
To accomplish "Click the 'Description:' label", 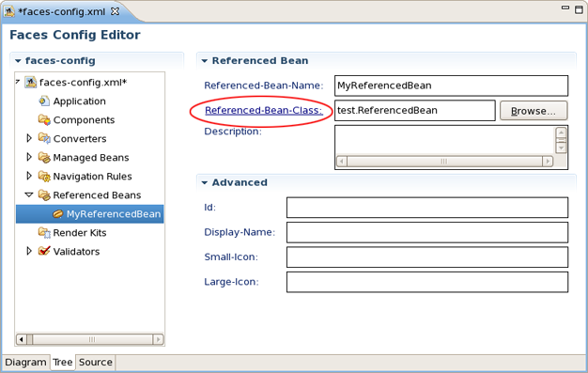I will tap(233, 132).
